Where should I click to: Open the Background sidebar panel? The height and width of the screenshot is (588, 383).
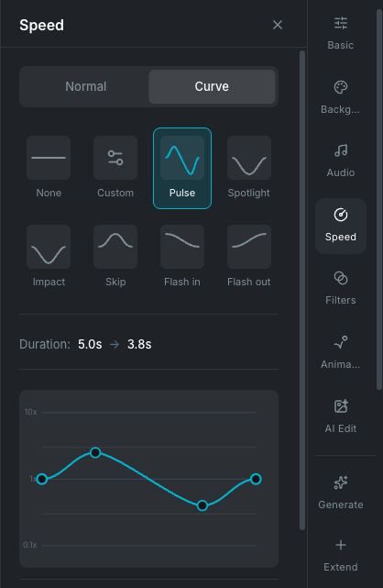tap(341, 98)
